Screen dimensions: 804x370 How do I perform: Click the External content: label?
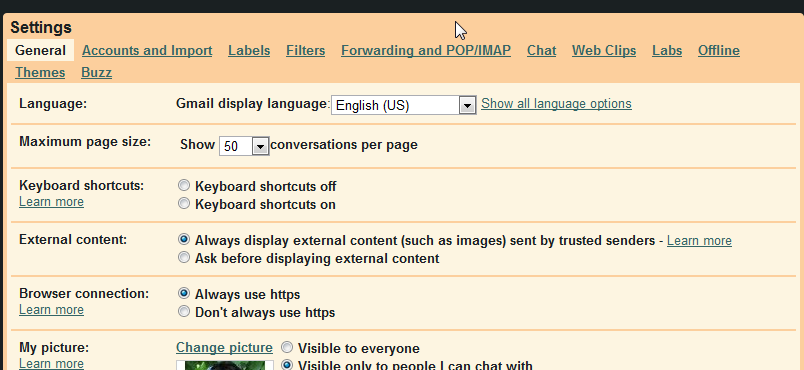pyautogui.click(x=73, y=239)
